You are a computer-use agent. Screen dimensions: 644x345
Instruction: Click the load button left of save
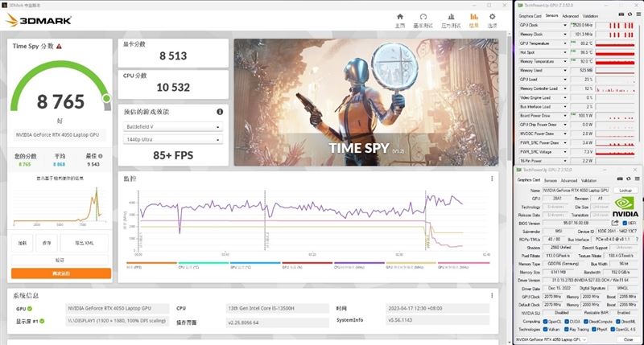23,243
